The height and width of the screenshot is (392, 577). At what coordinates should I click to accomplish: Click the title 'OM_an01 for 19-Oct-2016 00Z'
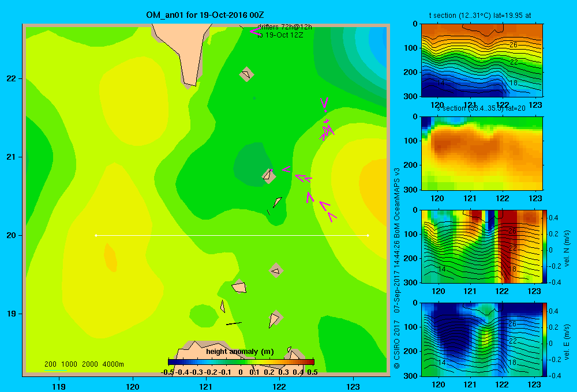(x=205, y=15)
